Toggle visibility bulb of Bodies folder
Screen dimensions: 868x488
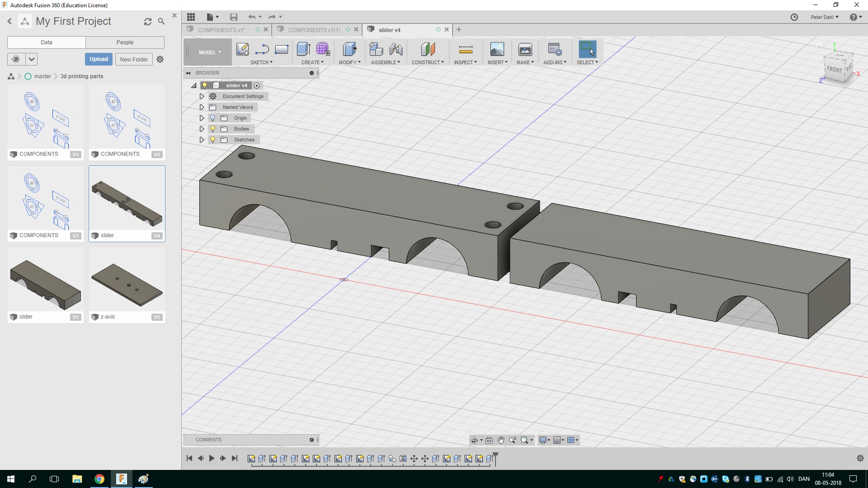point(212,129)
